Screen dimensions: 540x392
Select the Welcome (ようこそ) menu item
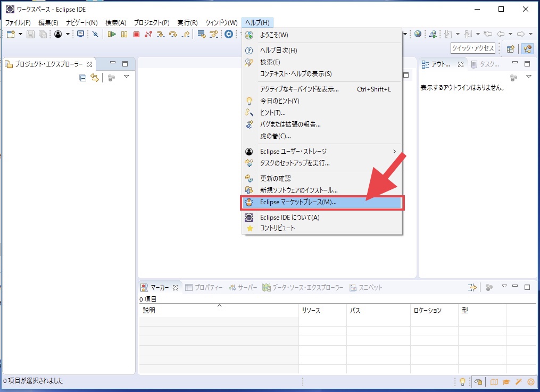(322, 35)
